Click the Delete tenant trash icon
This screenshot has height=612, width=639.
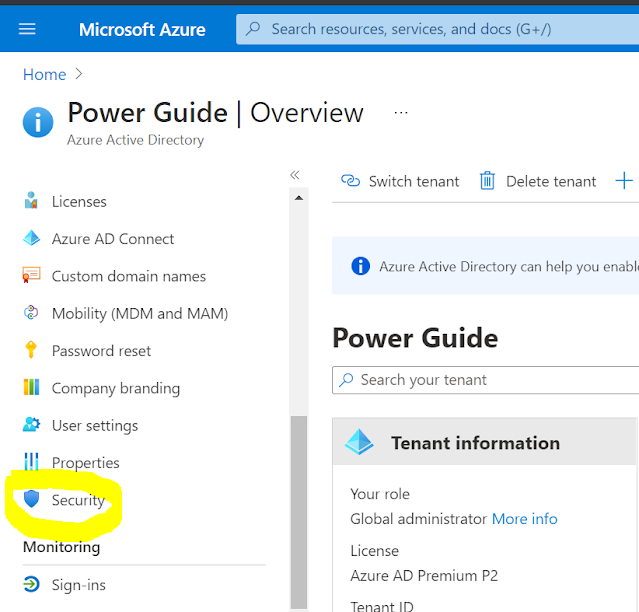point(487,181)
